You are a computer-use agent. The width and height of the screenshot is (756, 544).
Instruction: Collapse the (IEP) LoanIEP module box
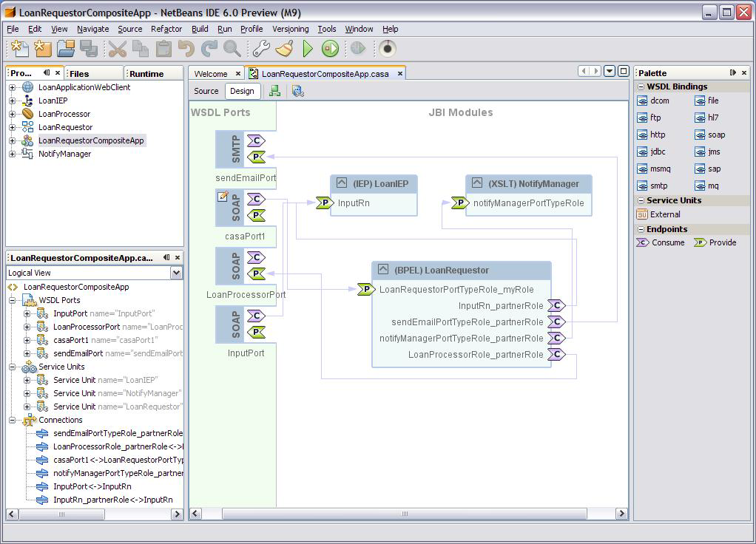(341, 183)
